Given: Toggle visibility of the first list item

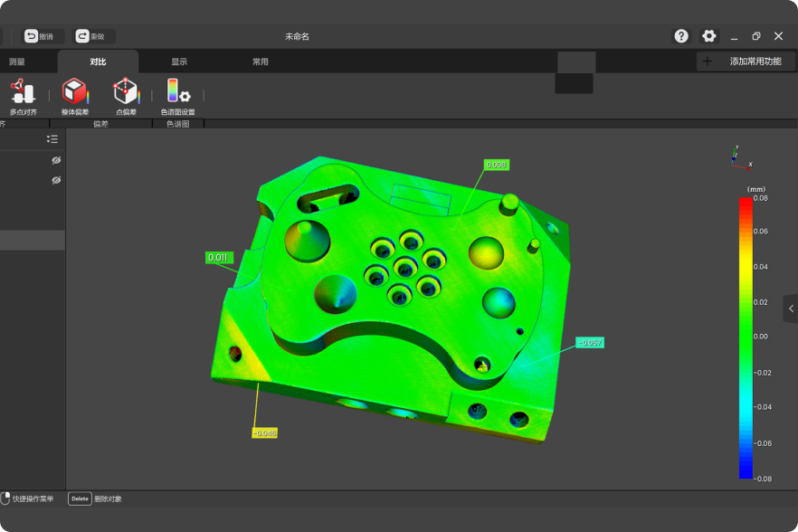Looking at the screenshot, I should click(56, 160).
